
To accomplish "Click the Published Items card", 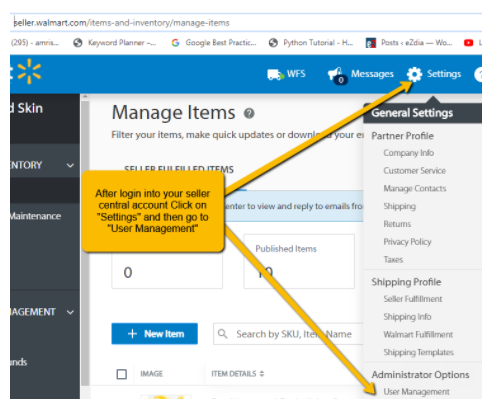I will tap(299, 261).
